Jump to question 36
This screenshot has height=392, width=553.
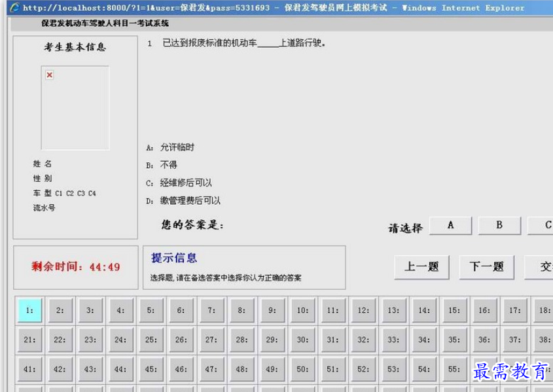click(484, 340)
